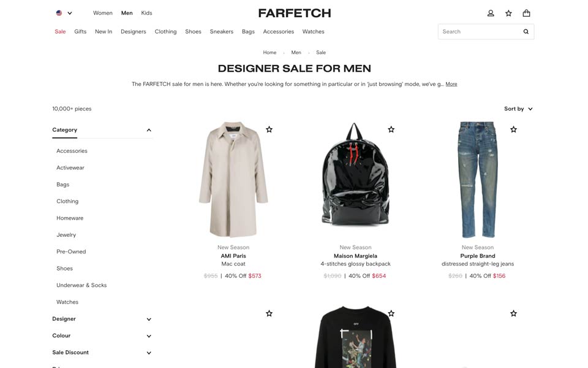Open the shopping bag icon
Screen dimensions: 588x368
[x=527, y=13]
